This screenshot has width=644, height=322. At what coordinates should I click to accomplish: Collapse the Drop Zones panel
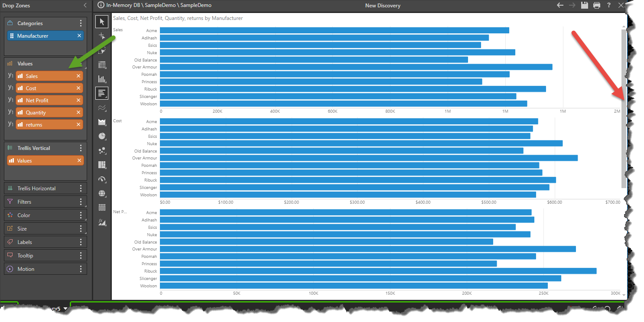point(85,6)
